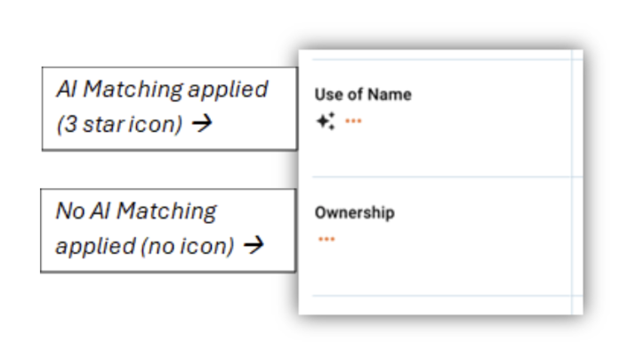Click the top divider line above Use of Name
The image size is (644, 342).
tap(447, 60)
